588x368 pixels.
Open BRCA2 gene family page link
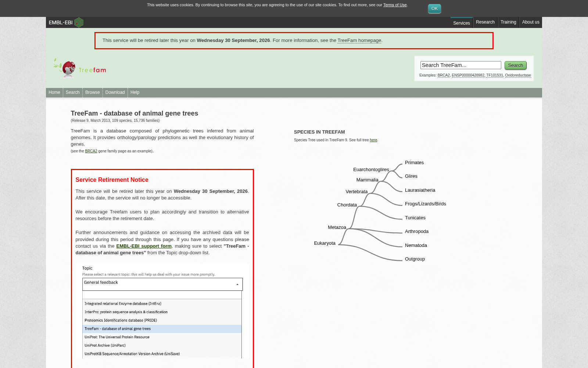pyautogui.click(x=91, y=151)
